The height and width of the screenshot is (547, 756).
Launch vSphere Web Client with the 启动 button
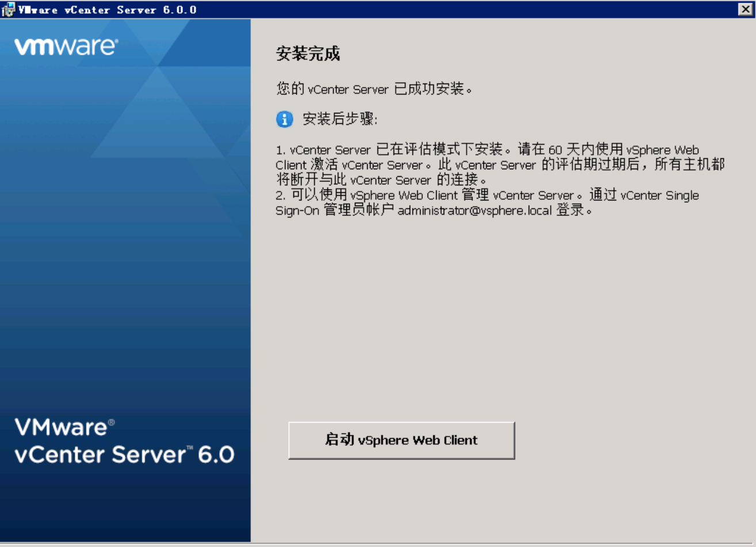401,440
